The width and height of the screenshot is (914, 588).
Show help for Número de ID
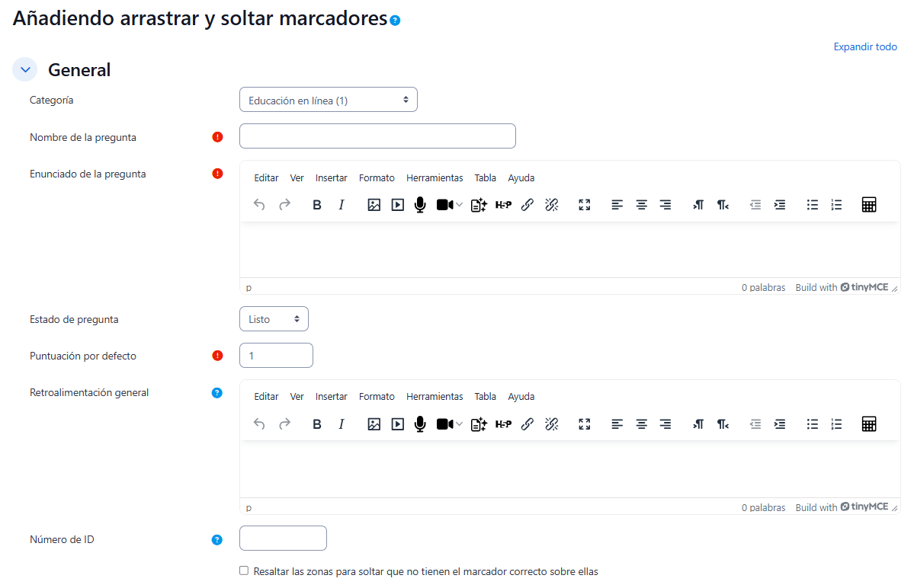[217, 540]
